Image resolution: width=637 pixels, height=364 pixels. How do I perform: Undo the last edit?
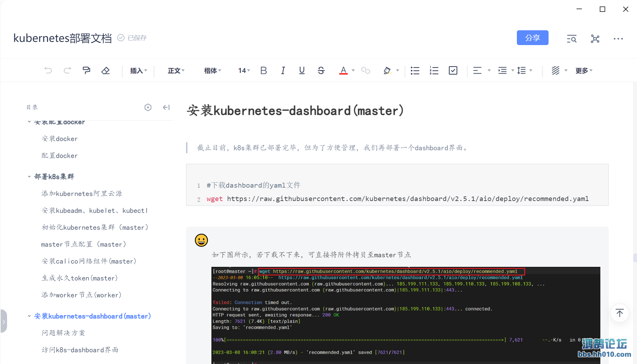pyautogui.click(x=48, y=70)
